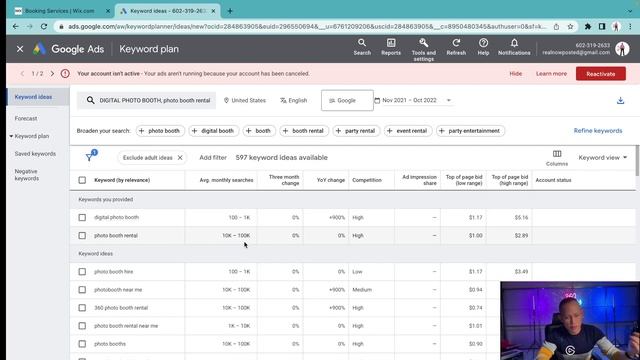Add digital booth to broaden search
This screenshot has width=640, height=360.
(x=213, y=131)
